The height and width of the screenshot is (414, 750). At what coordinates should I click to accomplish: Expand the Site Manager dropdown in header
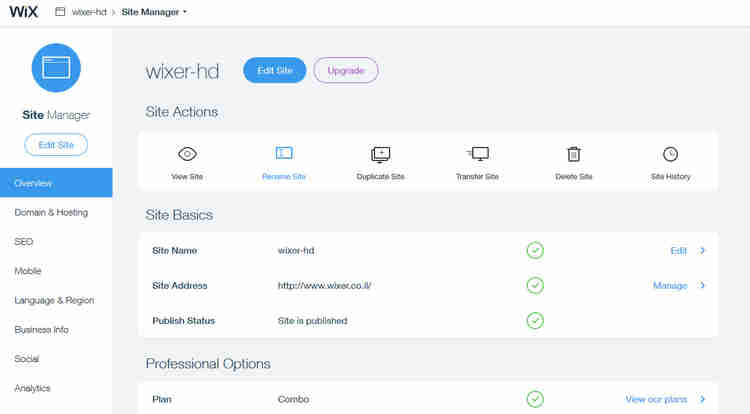click(x=154, y=12)
